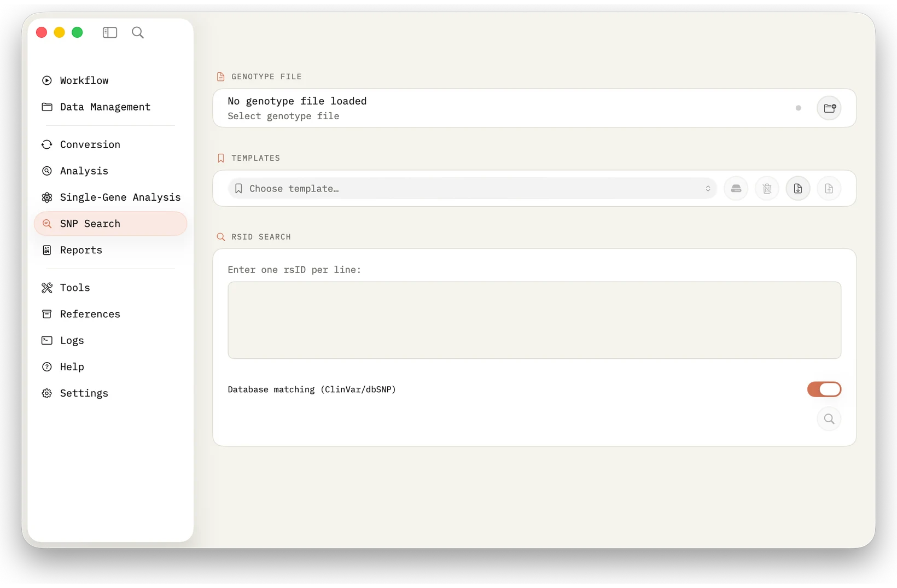
Task: Go to Data Management
Action: click(x=110, y=107)
